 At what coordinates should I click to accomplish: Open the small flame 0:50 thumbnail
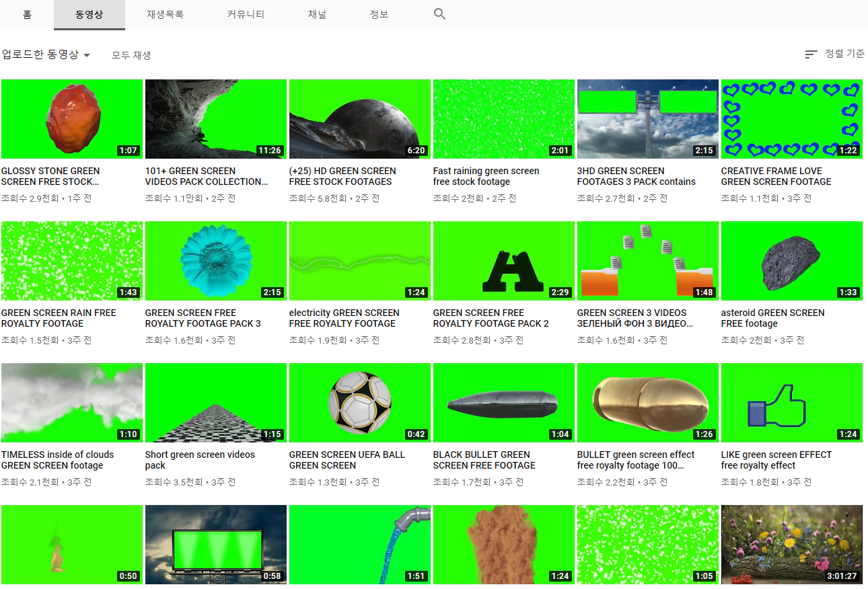[72, 545]
